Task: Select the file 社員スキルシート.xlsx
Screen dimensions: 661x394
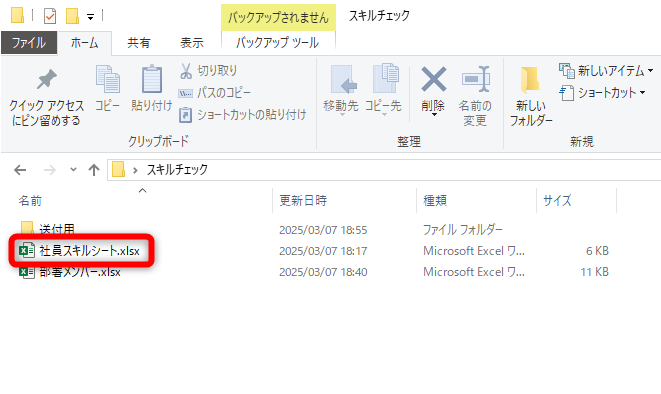Action: (89, 251)
